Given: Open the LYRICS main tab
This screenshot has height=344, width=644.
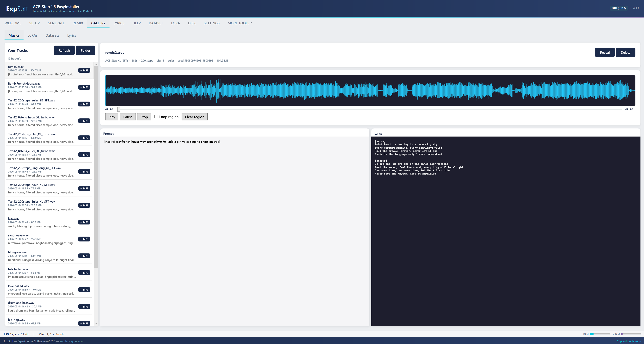Looking at the screenshot, I should click(x=119, y=23).
